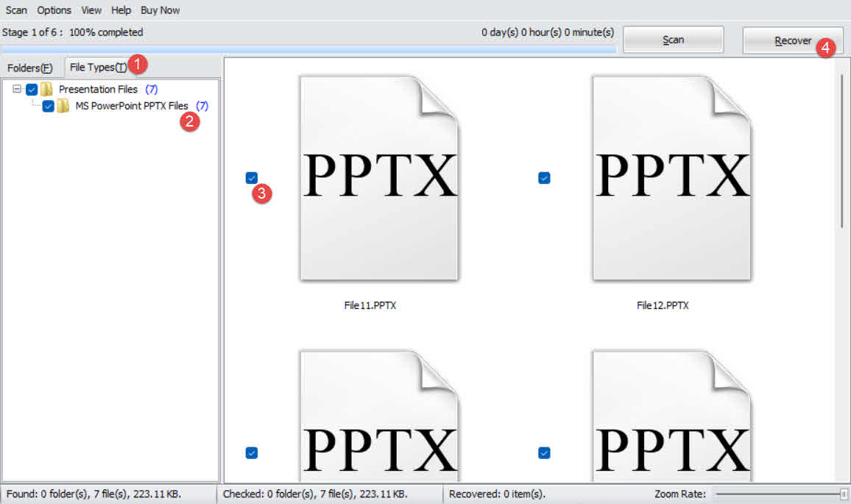The image size is (851, 504).
Task: Click the Scan button
Action: (x=673, y=40)
